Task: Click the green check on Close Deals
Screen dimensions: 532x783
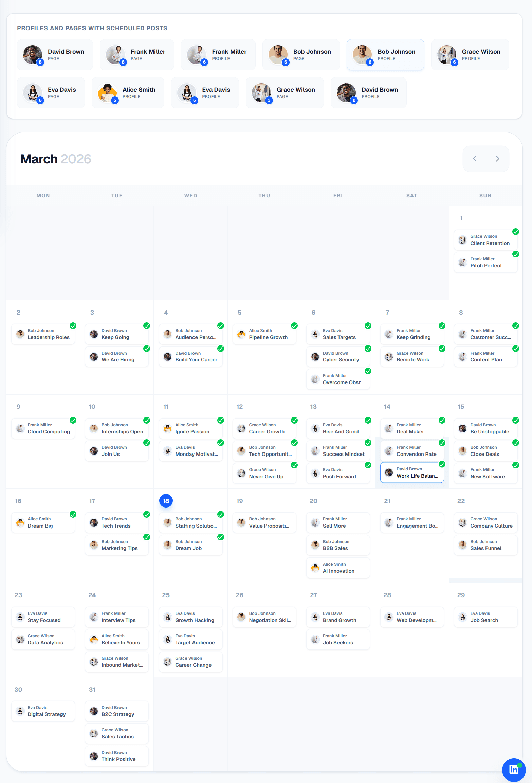Action: click(x=515, y=443)
